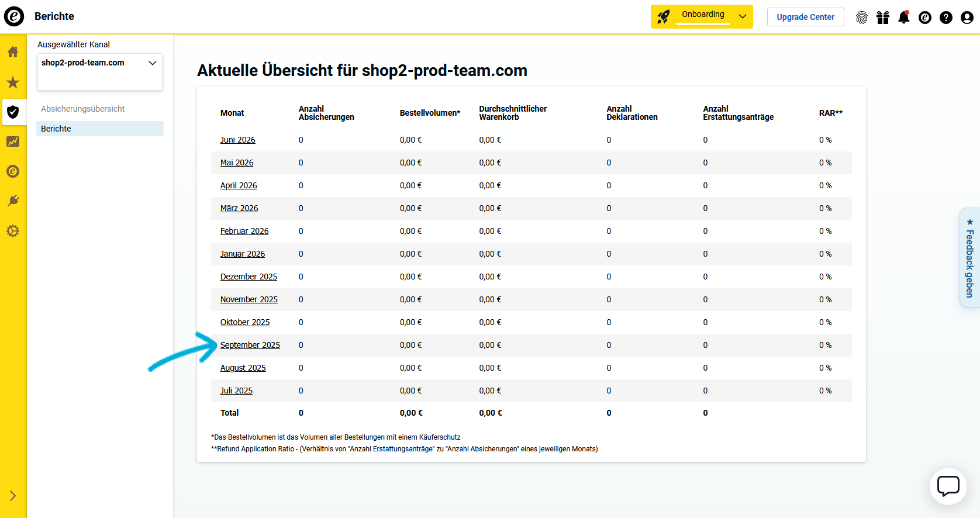Viewport: 980px width, 518px height.
Task: Select the Berichte menu item
Action: pyautogui.click(x=100, y=129)
